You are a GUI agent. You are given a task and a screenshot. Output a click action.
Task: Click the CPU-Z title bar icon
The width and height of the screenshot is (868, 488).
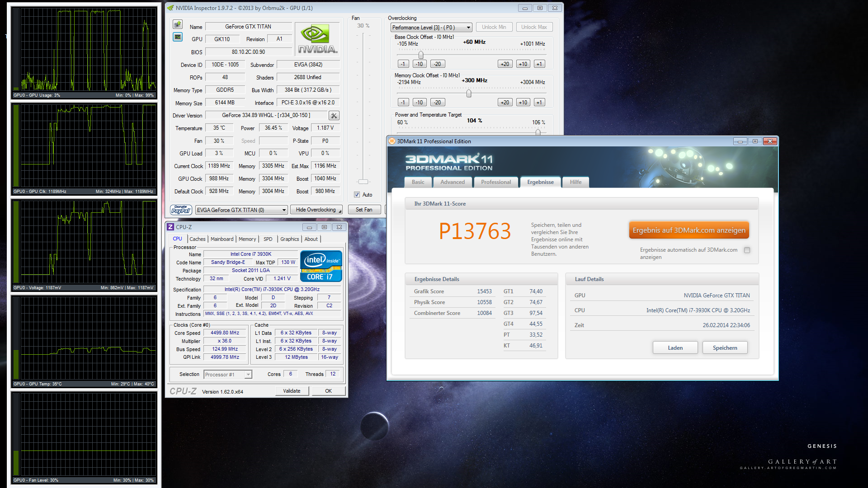(x=170, y=227)
